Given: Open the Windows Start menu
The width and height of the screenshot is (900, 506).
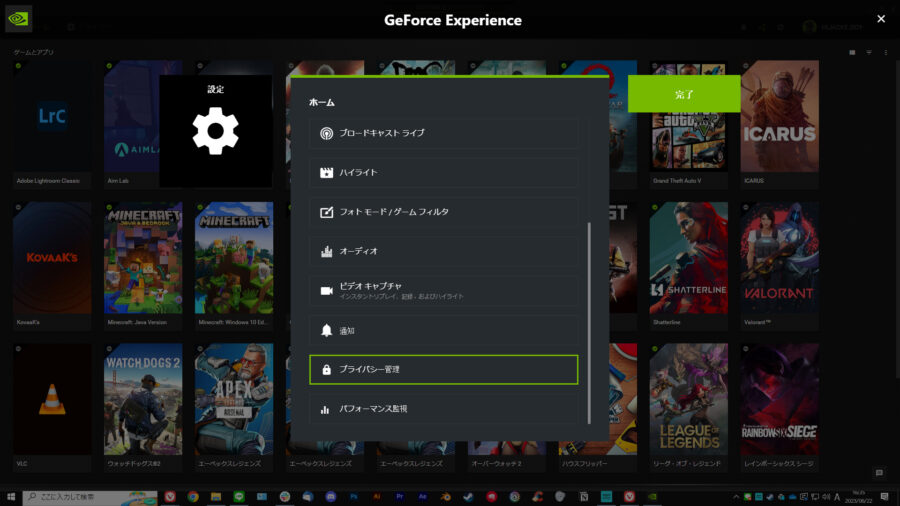Looking at the screenshot, I should pos(11,497).
